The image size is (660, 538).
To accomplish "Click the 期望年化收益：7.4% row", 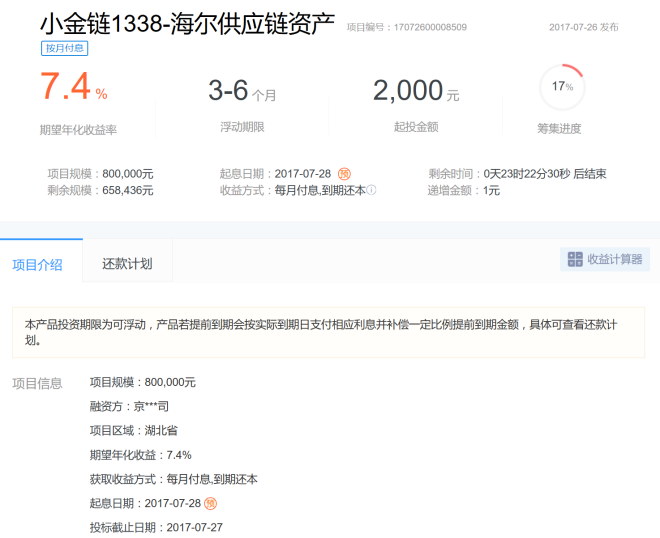I will click(141, 455).
